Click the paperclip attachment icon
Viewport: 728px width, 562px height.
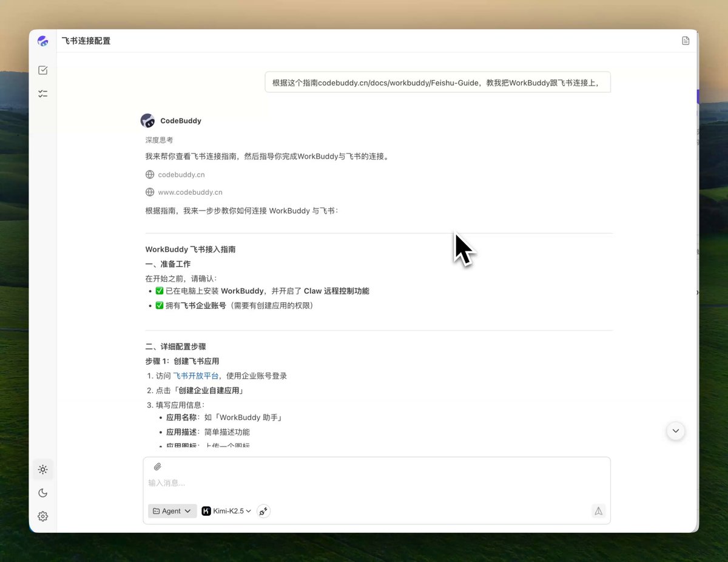click(157, 467)
